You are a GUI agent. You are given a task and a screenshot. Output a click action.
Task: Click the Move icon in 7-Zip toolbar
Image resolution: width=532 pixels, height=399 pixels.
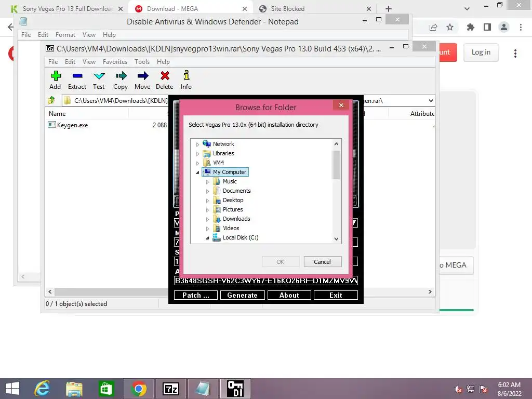[143, 76]
